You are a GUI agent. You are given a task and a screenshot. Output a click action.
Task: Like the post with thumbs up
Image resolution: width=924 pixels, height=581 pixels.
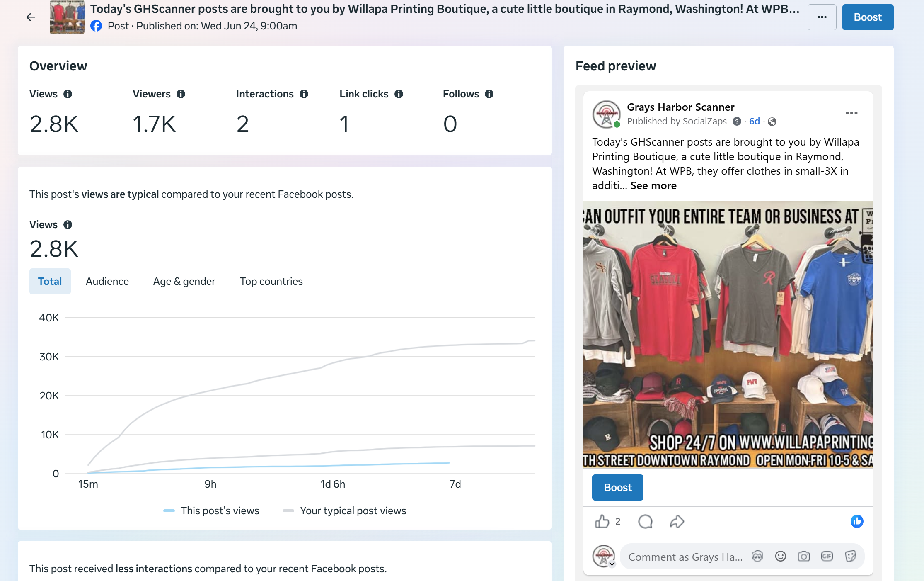602,521
